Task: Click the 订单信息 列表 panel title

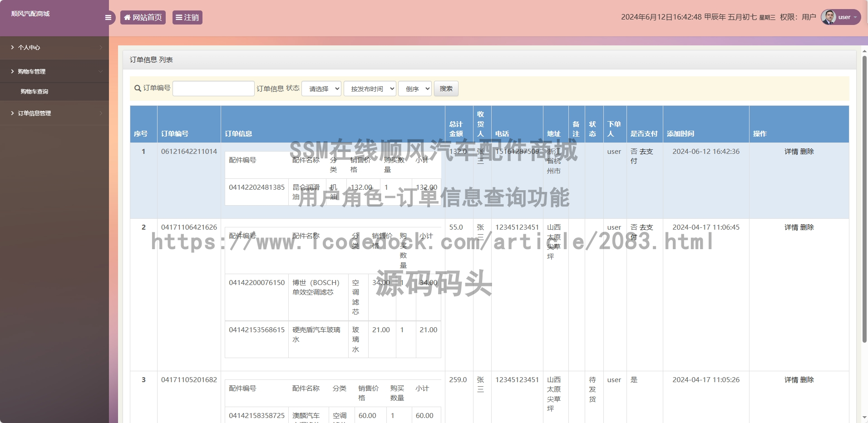Action: [x=151, y=60]
